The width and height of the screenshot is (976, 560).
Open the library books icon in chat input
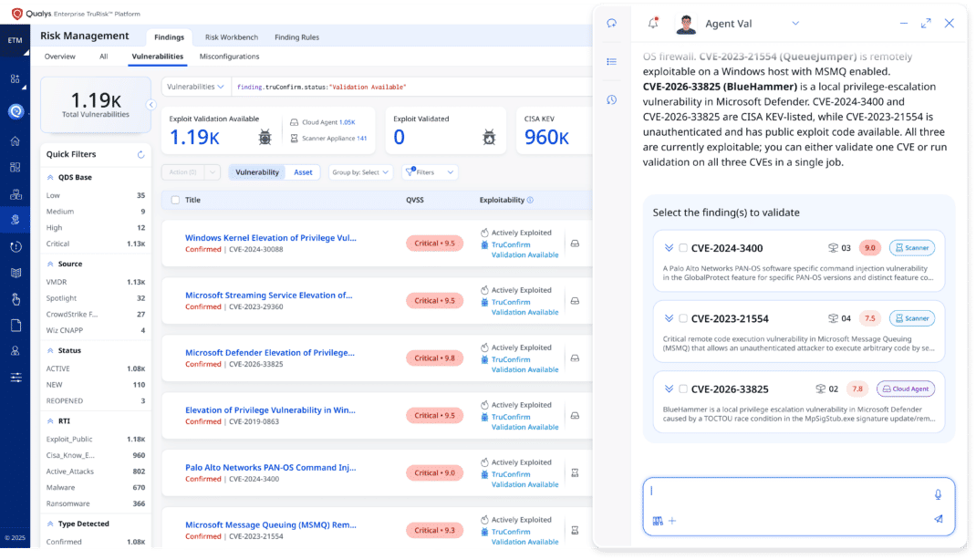point(658,521)
